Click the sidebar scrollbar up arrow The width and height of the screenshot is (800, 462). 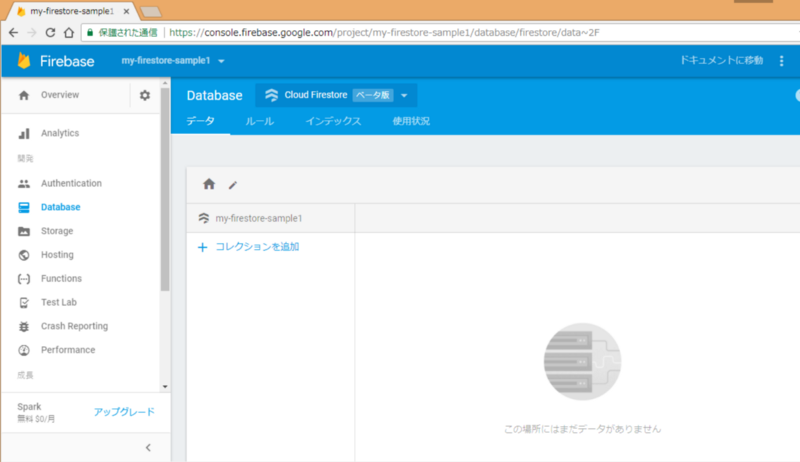(x=165, y=83)
